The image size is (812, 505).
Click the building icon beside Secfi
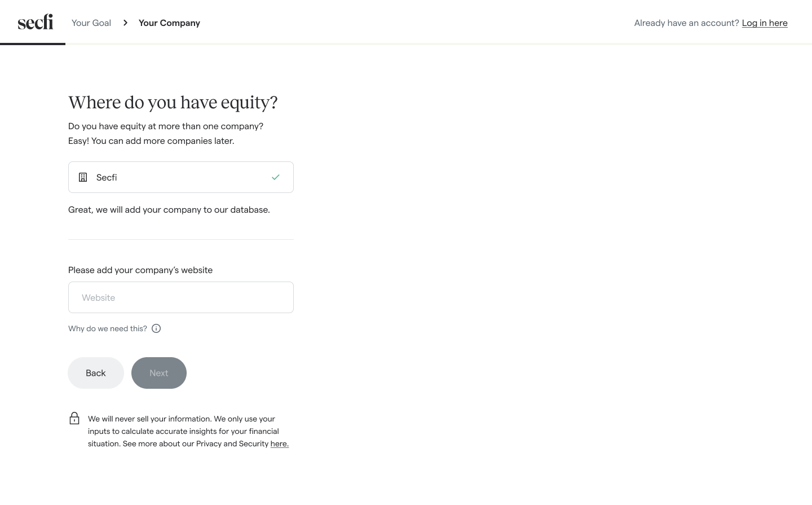coord(83,177)
